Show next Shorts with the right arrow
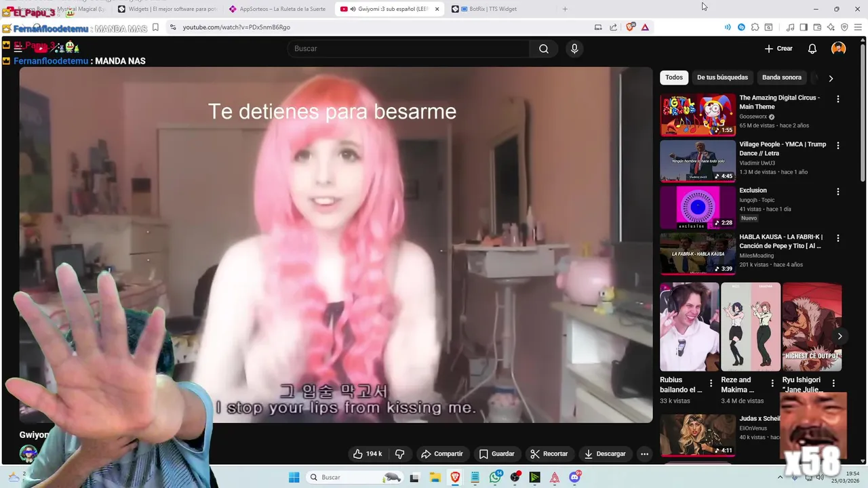The height and width of the screenshot is (488, 868). click(840, 336)
